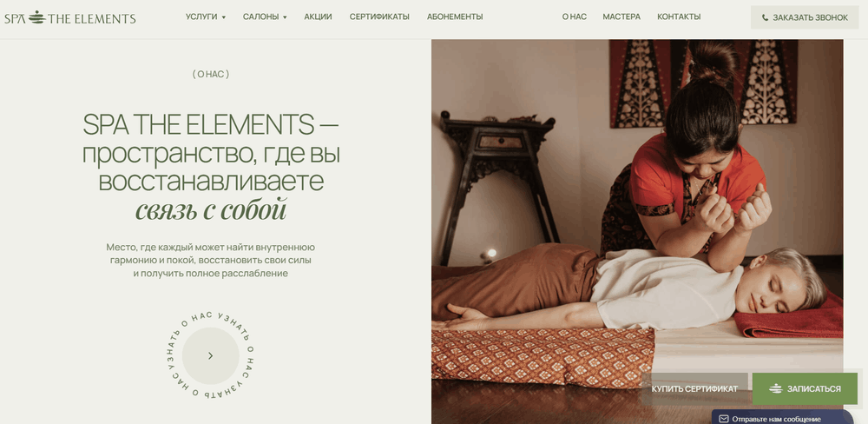
Task: Expand the Салоны dropdown arrow
Action: 285,17
